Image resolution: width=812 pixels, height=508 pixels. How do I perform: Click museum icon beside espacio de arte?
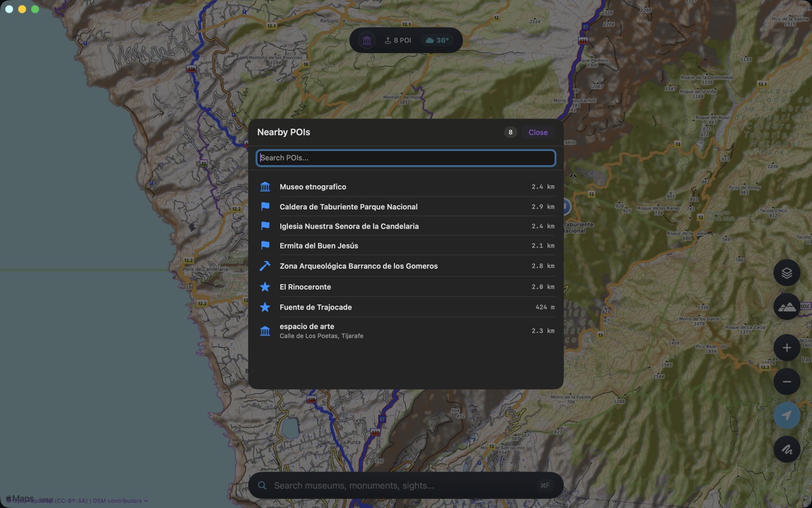pyautogui.click(x=265, y=331)
